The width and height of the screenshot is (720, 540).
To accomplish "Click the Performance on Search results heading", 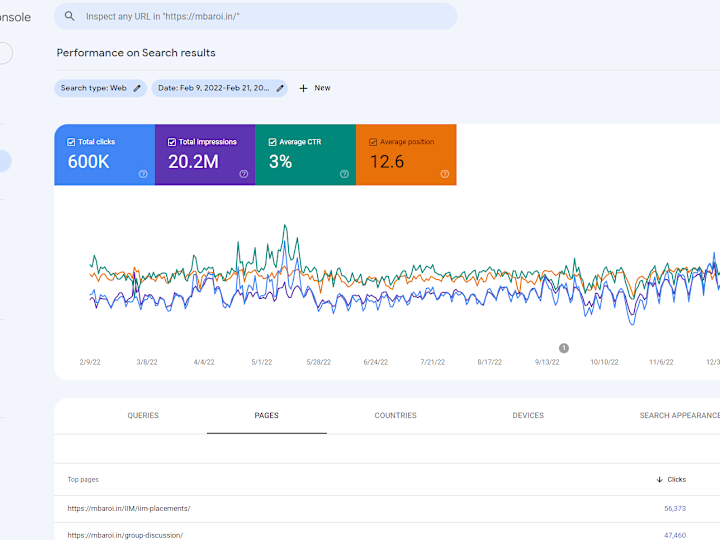I will 136,53.
